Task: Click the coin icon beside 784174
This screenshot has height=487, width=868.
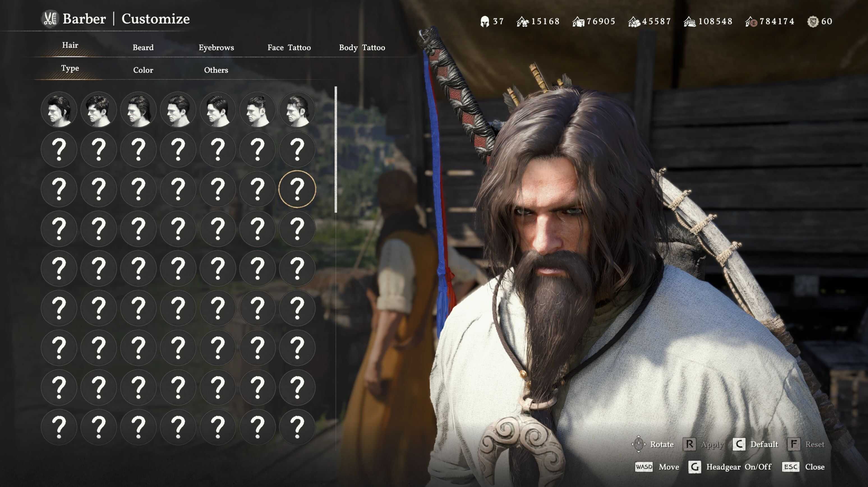Action: coord(751,22)
